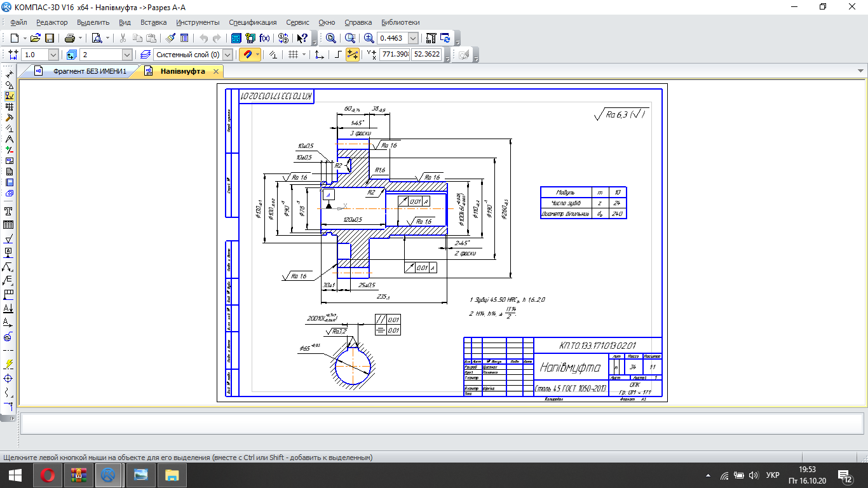Viewport: 868px width, 488px height.
Task: Select the text input tool
Action: coord(9,211)
